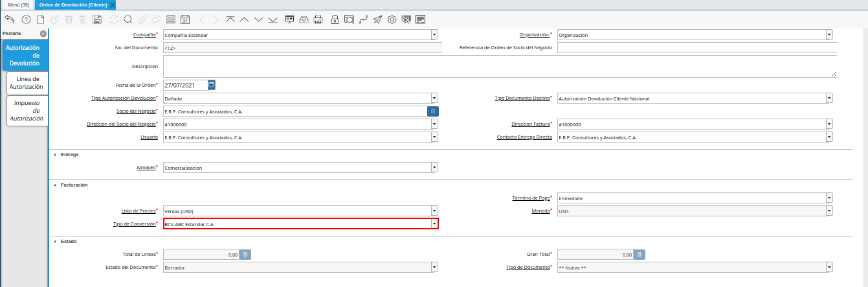Click the Request paper-plane icon
The height and width of the screenshot is (287, 868).
(378, 19)
